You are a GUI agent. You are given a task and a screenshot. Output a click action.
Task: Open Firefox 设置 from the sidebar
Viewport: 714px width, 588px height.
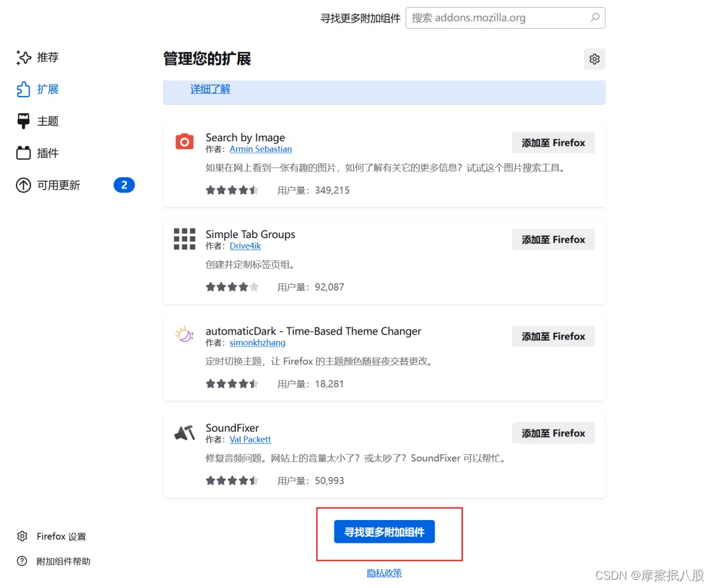[x=62, y=536]
